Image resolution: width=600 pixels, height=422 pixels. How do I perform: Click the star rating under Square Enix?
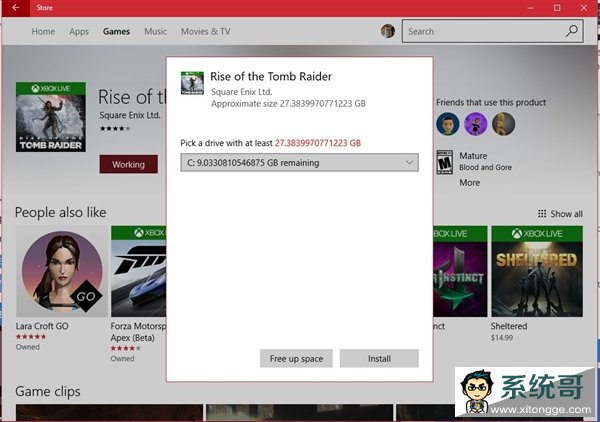click(x=115, y=129)
